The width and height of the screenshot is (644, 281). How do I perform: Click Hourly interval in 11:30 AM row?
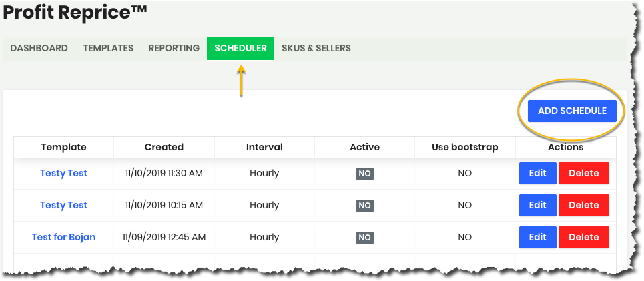tap(264, 173)
